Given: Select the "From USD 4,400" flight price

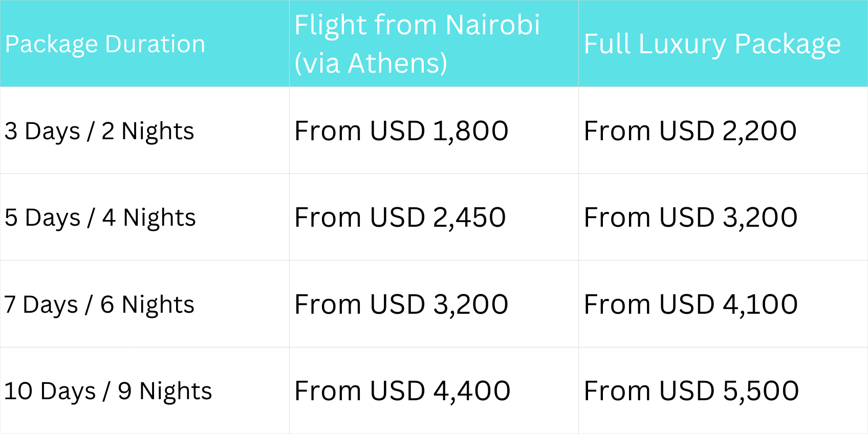Looking at the screenshot, I should click(402, 391).
